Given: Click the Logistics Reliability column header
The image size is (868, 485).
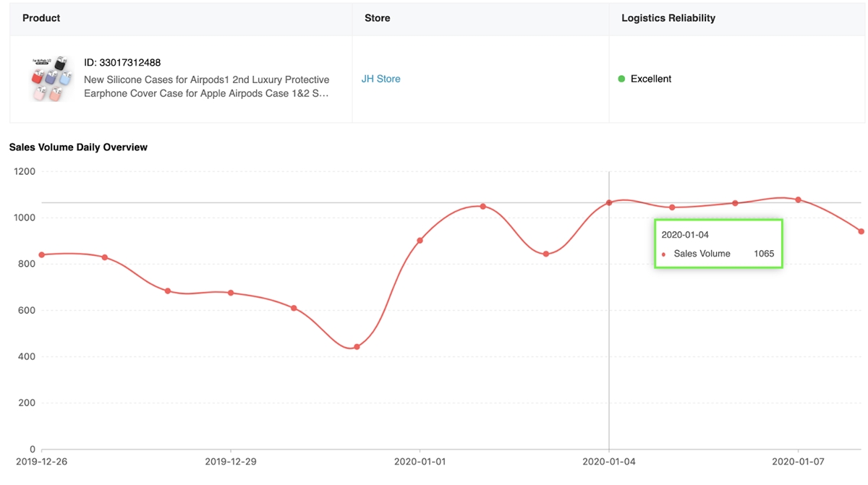Looking at the screenshot, I should (668, 18).
